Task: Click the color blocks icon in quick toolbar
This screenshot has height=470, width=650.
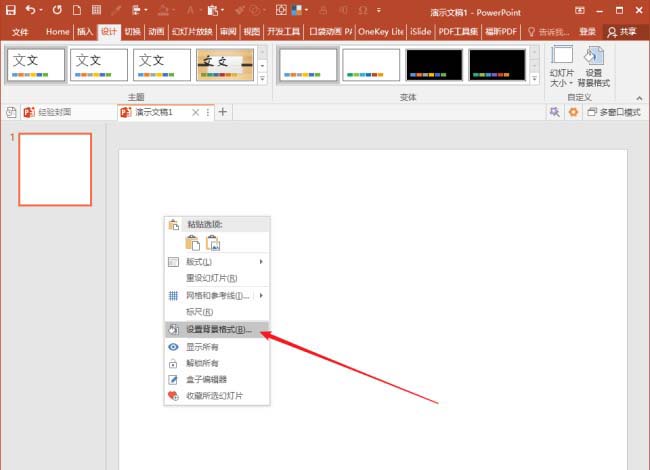Action: [297, 10]
